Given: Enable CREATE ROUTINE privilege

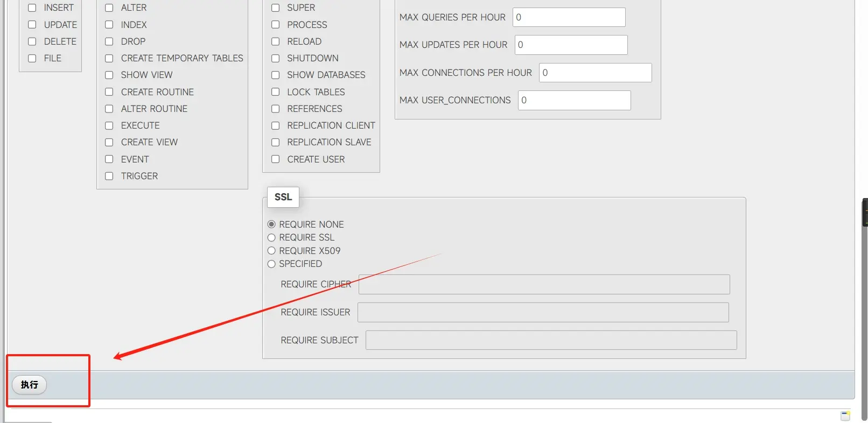Looking at the screenshot, I should 109,92.
